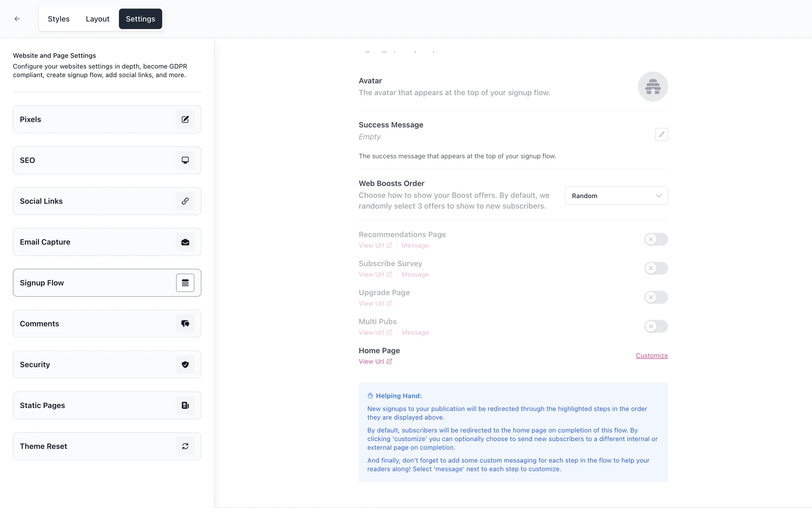
Task: Enable the Recommendations Page toggle
Action: tap(656, 239)
